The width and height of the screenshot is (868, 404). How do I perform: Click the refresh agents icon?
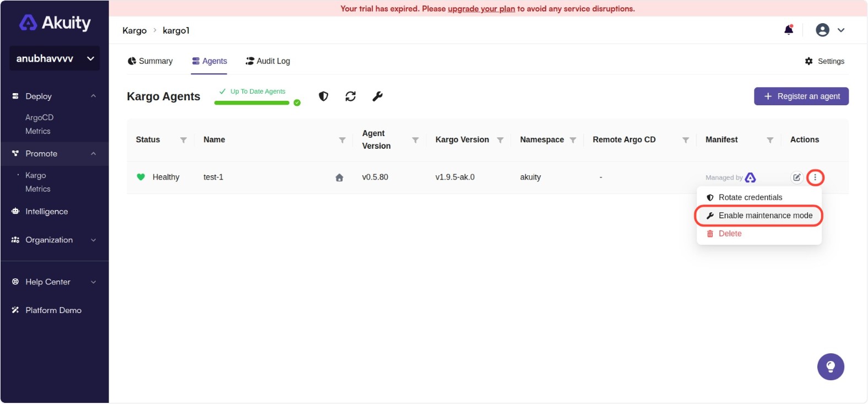pyautogui.click(x=350, y=96)
